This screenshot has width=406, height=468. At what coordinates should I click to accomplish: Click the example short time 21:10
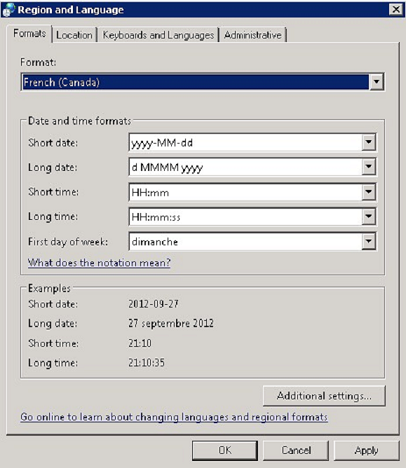(x=140, y=343)
